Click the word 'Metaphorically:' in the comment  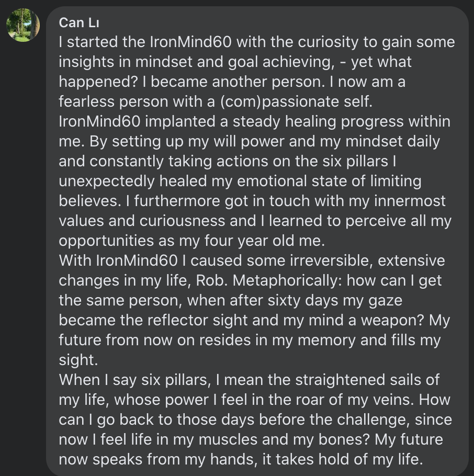[x=287, y=280]
